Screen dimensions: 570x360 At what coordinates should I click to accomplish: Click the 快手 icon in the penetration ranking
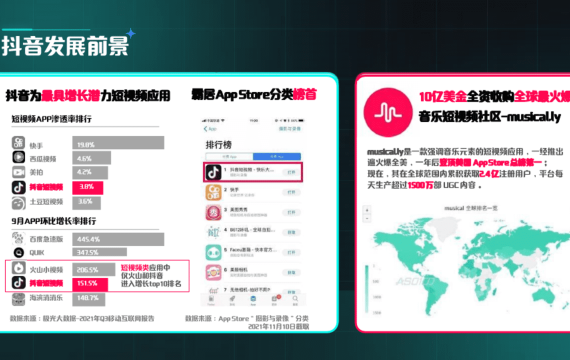[19, 143]
